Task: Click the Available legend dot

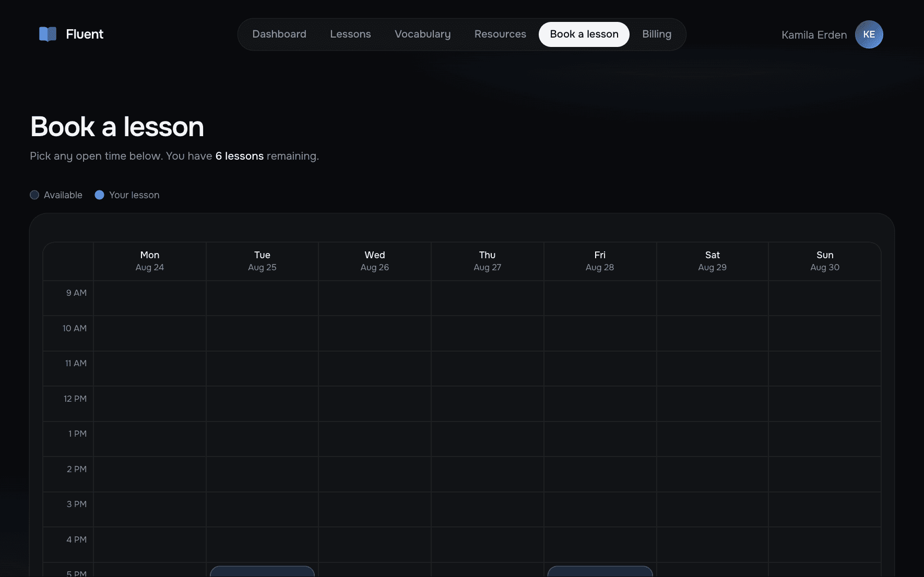Action: pyautogui.click(x=34, y=195)
